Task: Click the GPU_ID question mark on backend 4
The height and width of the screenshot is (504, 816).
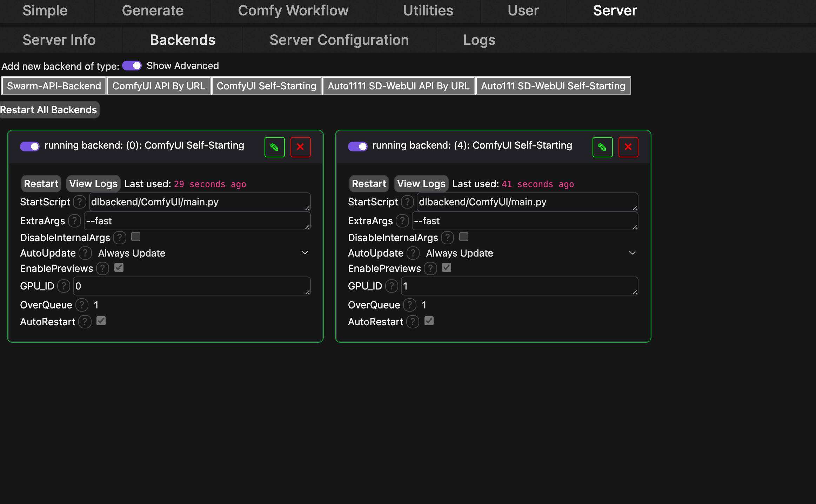Action: tap(392, 286)
